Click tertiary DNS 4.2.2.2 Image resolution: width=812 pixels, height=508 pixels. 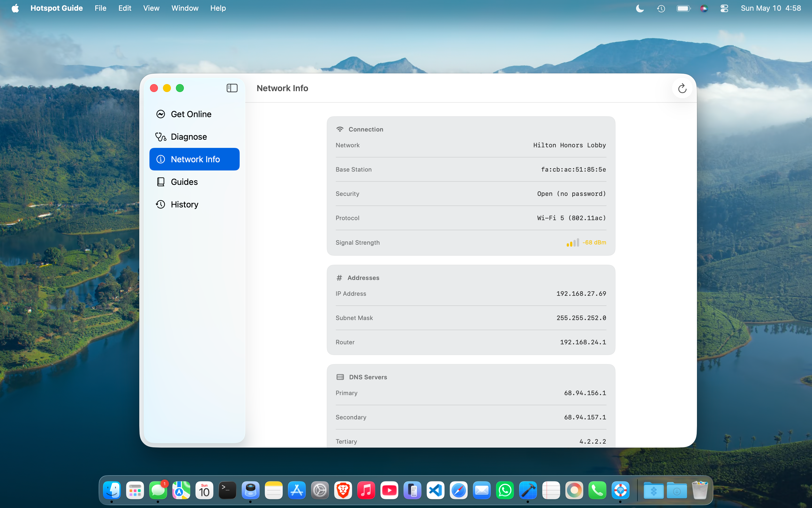coord(593,441)
